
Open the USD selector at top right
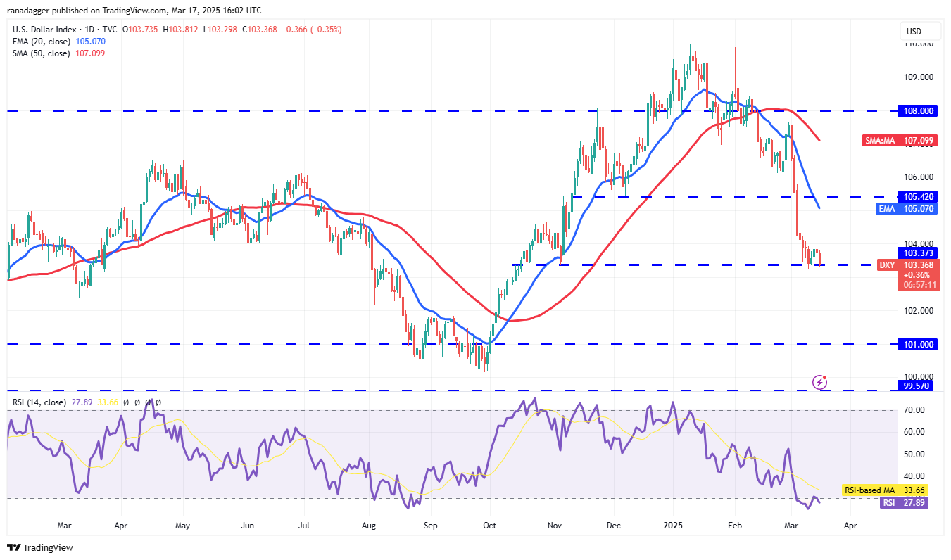(920, 30)
